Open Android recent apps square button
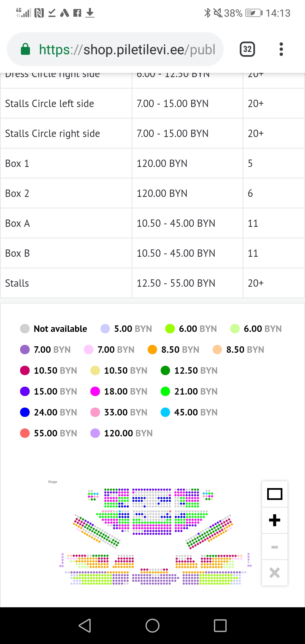 coord(220,626)
